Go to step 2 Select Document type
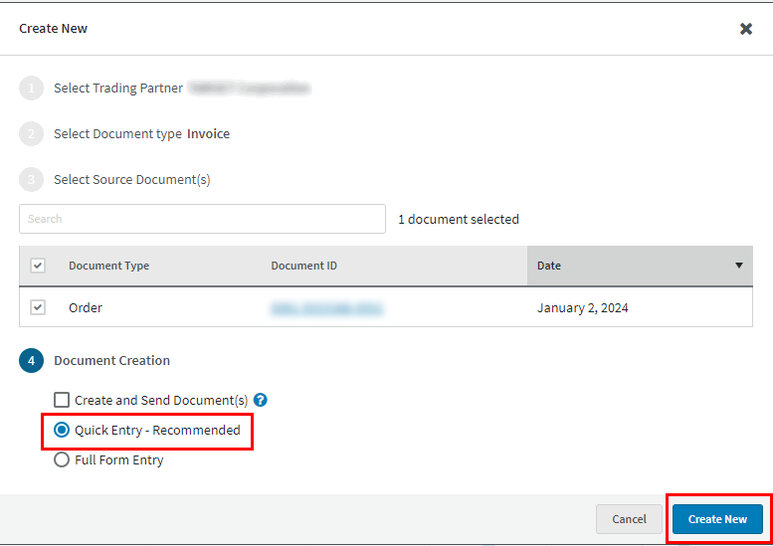Image resolution: width=773 pixels, height=546 pixels. [32, 134]
